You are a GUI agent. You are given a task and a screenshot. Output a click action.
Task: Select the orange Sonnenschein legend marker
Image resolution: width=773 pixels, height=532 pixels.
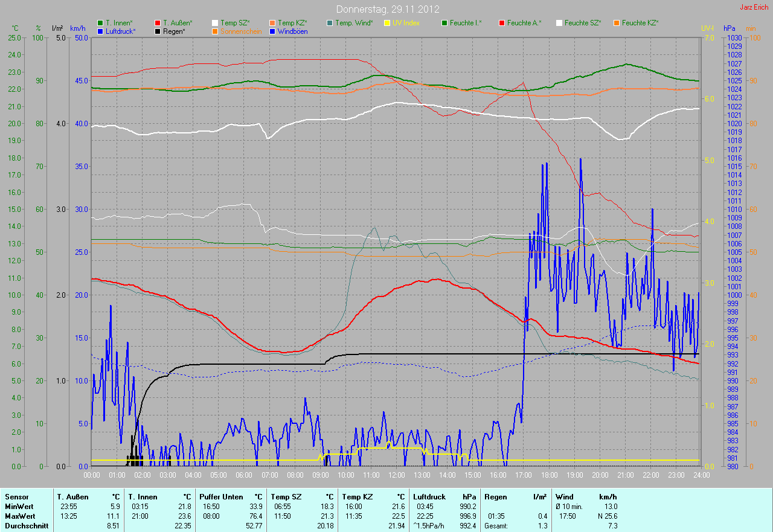[215, 31]
